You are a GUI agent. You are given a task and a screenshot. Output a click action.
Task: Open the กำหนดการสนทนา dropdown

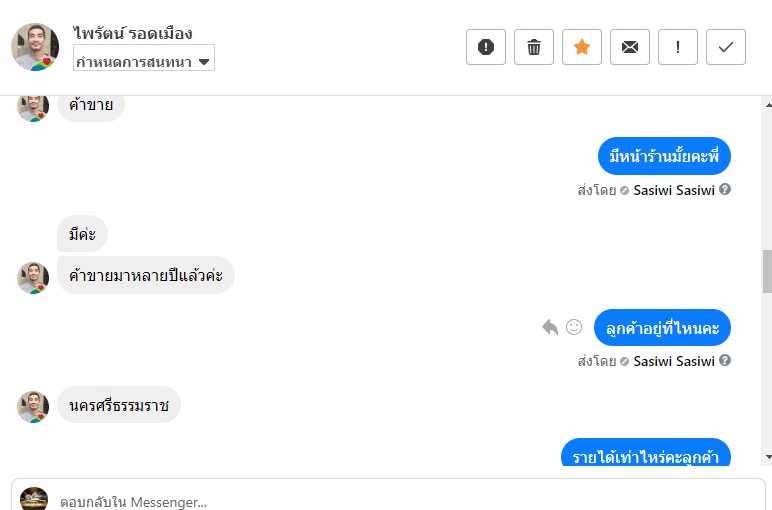144,61
